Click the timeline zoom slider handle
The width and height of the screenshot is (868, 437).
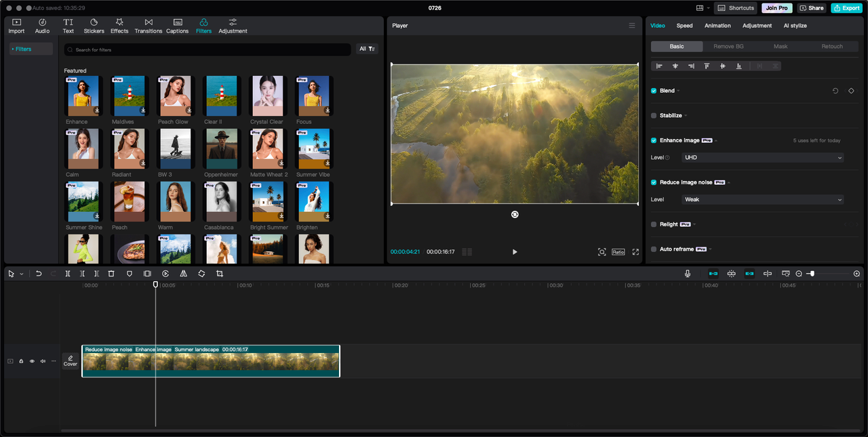click(812, 274)
